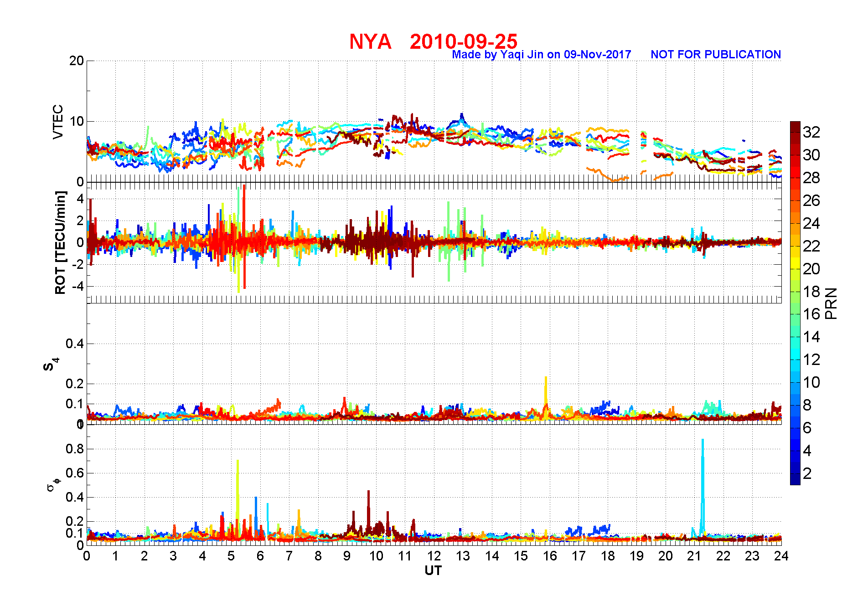The width and height of the screenshot is (868, 606).
Task: Click the '0.2' tick on the S4 axis
Action: 75,384
